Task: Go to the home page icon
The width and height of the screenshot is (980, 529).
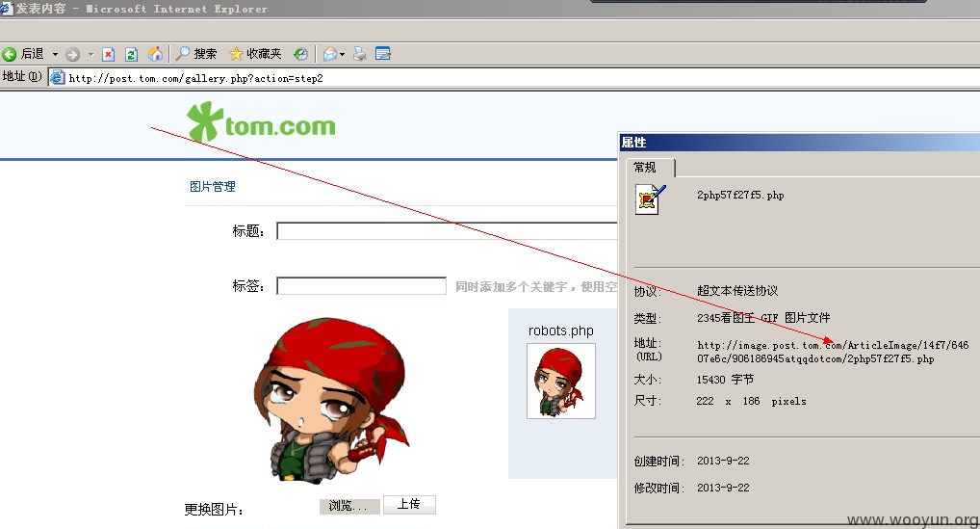Action: (155, 54)
